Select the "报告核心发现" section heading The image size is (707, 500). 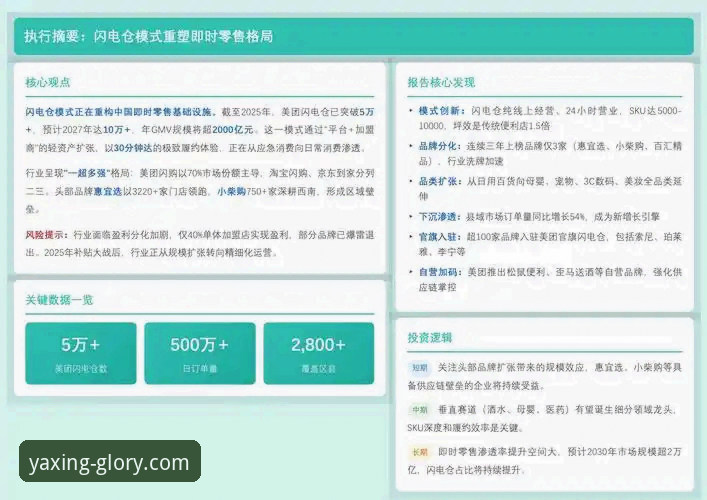click(441, 83)
